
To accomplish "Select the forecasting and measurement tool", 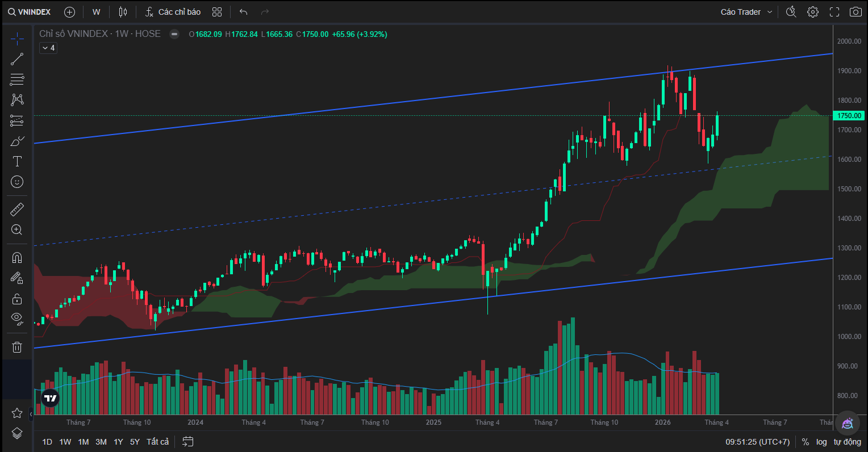I will click(17, 120).
